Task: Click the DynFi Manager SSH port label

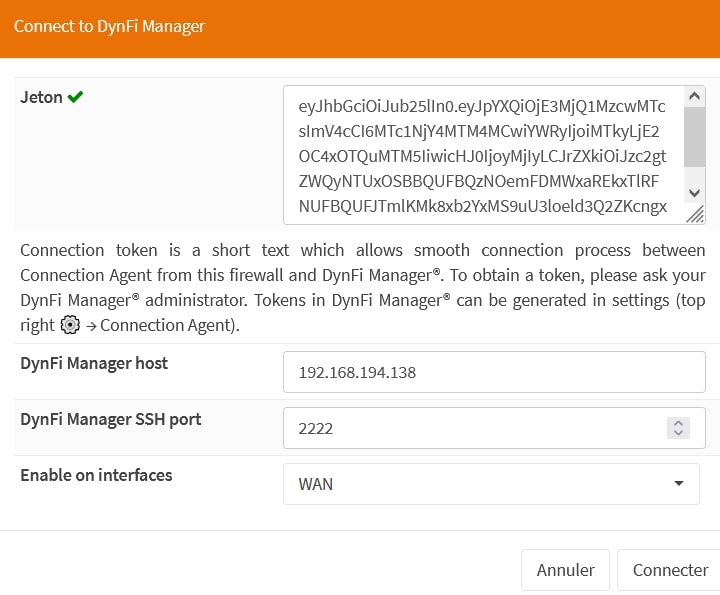Action: [x=111, y=419]
